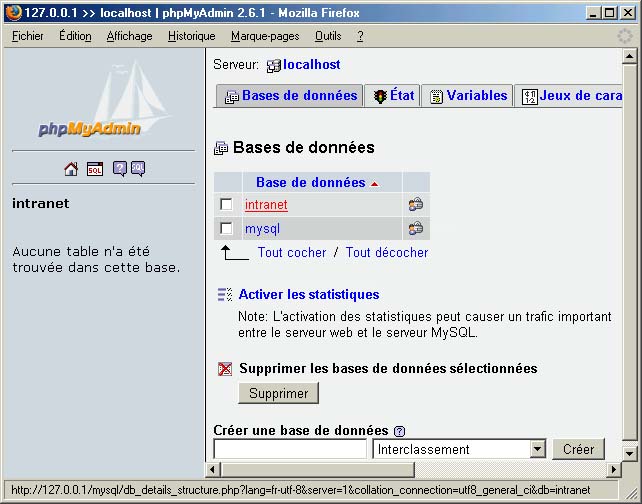This screenshot has width=642, height=504.
Task: Open the Fichier menu
Action: [27, 36]
